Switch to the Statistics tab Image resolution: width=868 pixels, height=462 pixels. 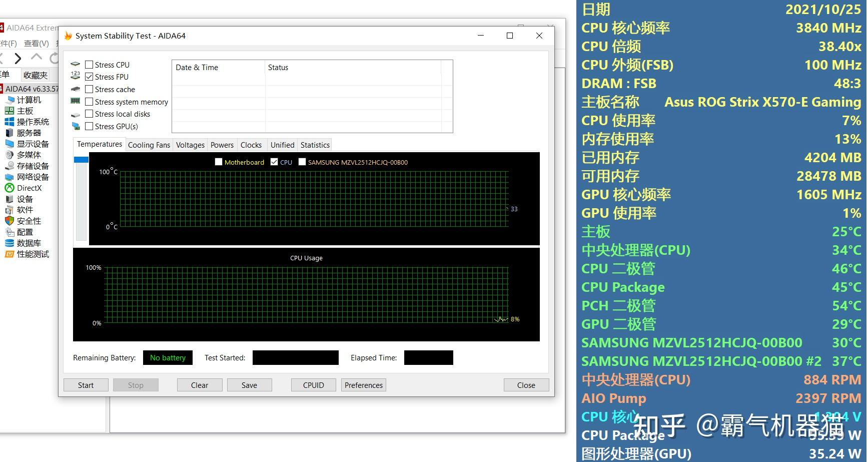315,145
